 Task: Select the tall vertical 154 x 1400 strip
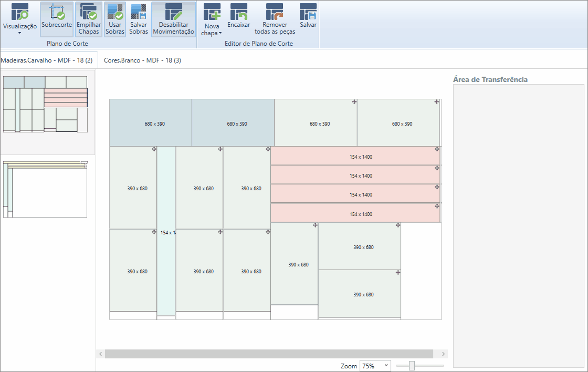tap(166, 231)
